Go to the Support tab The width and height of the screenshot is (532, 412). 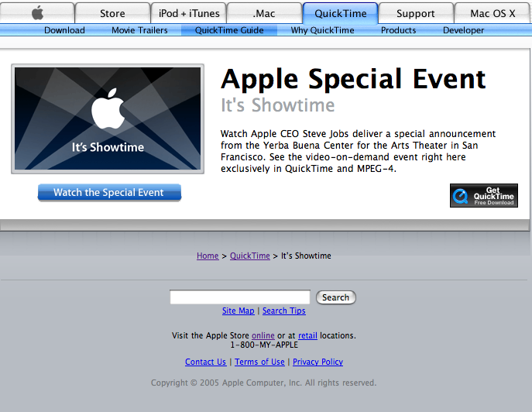pyautogui.click(x=415, y=13)
